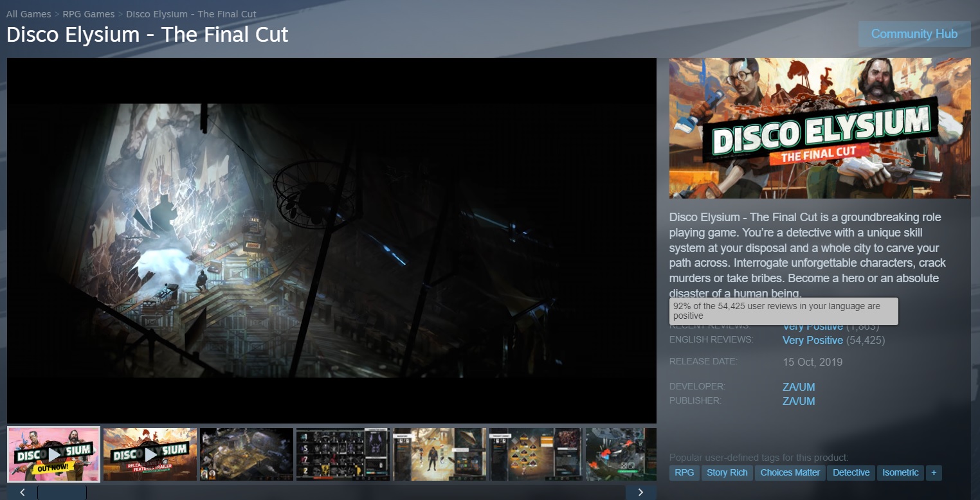Navigate to RPG Games breadcrumb

tap(89, 14)
